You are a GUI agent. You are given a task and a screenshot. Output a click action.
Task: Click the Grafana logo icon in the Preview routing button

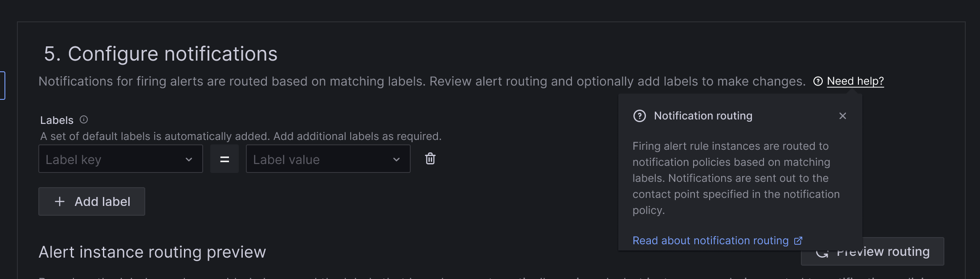pos(822,252)
